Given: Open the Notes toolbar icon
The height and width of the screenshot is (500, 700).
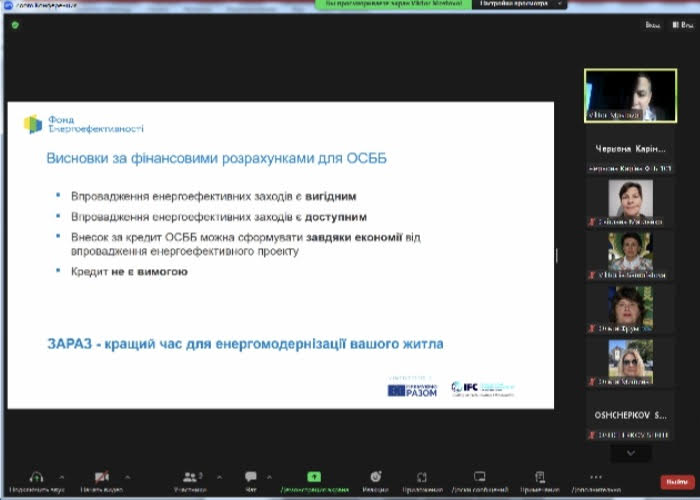Looking at the screenshot, I should (540, 477).
